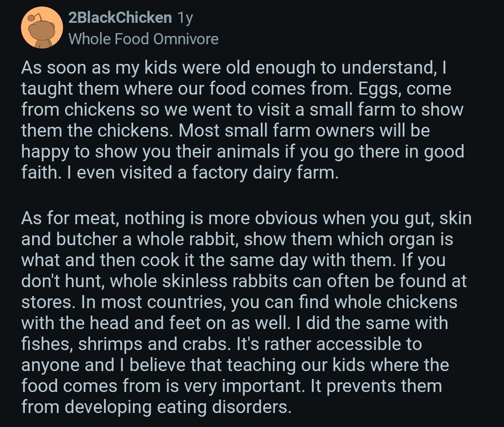The image size is (504, 427).
Task: Click the line beginning "what and then cook it"
Action: coord(233,260)
